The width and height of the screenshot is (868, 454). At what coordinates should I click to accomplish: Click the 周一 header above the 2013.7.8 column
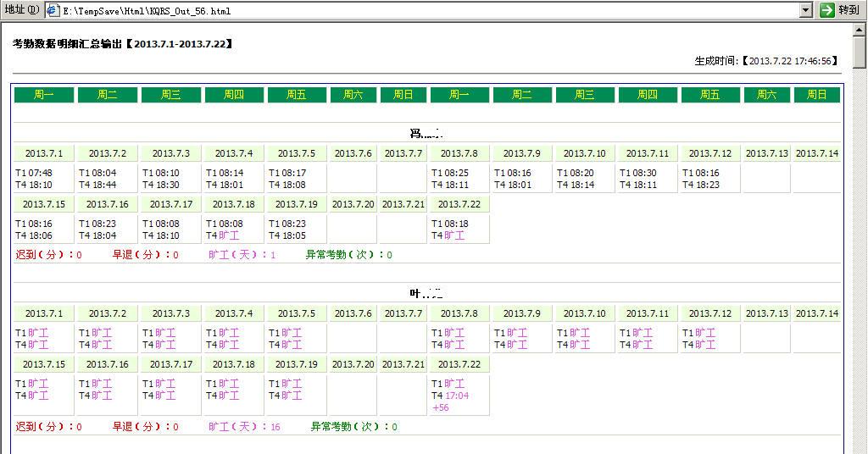pos(459,95)
